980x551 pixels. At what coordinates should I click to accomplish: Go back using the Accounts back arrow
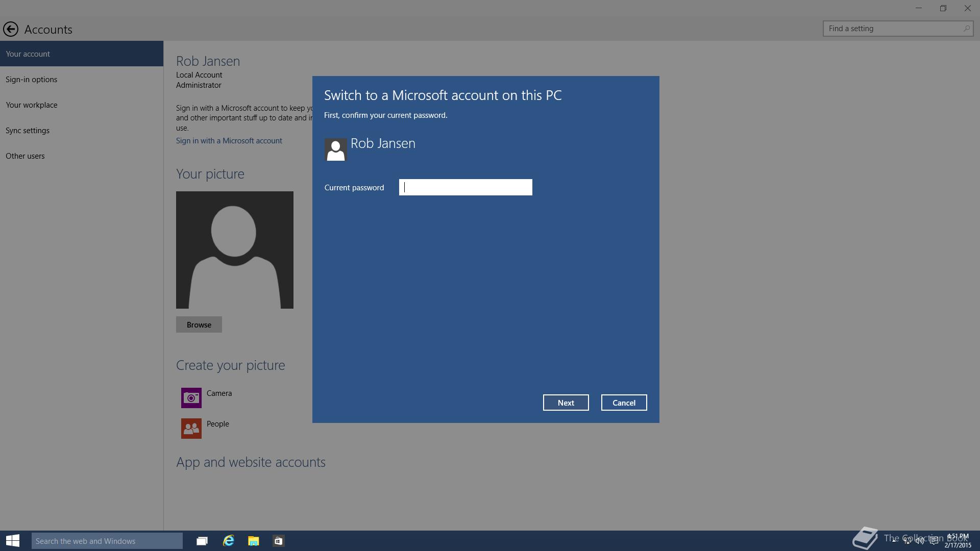click(10, 29)
